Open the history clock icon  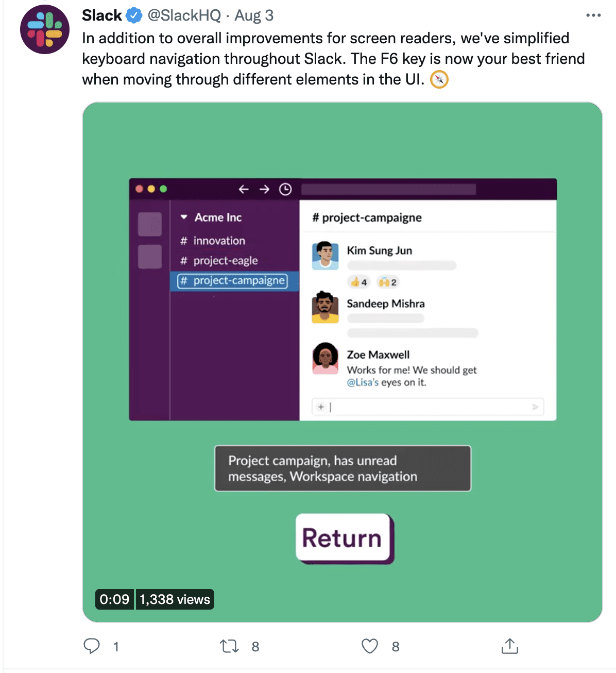coord(285,189)
